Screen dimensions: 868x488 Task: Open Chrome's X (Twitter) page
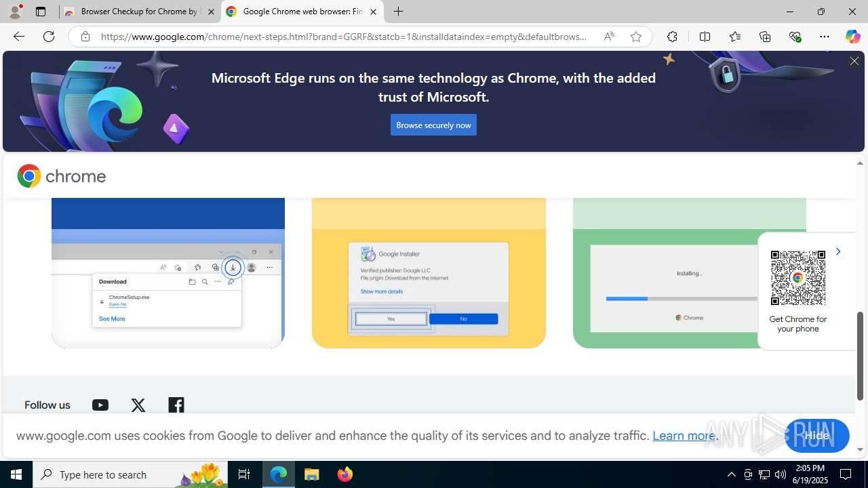[x=138, y=405]
